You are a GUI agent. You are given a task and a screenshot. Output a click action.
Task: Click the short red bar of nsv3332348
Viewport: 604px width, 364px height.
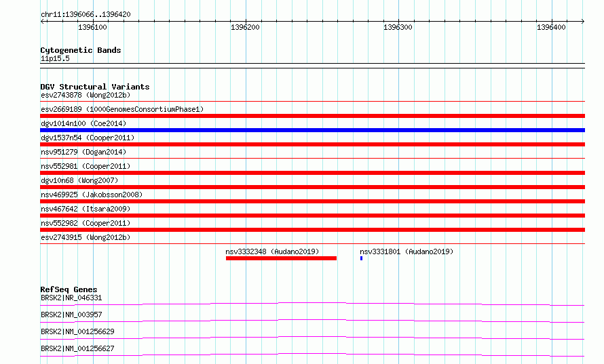coord(281,258)
